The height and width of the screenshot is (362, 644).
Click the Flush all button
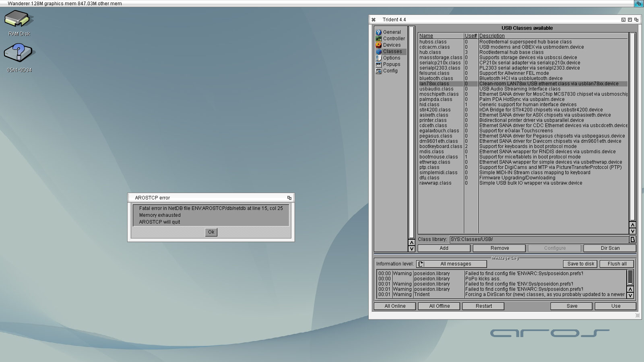[x=617, y=264]
